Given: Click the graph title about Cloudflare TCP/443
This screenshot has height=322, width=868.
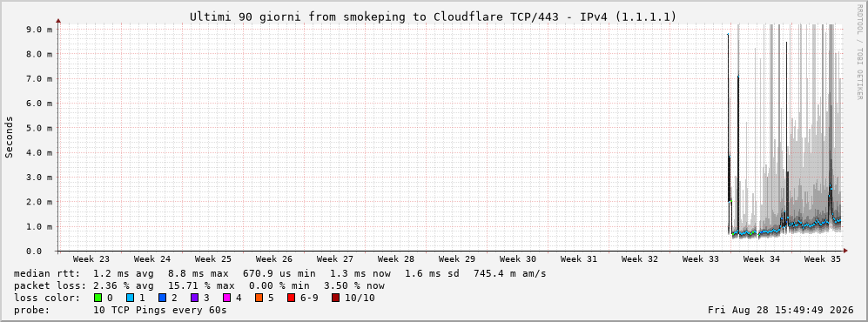Looking at the screenshot, I should tap(433, 17).
